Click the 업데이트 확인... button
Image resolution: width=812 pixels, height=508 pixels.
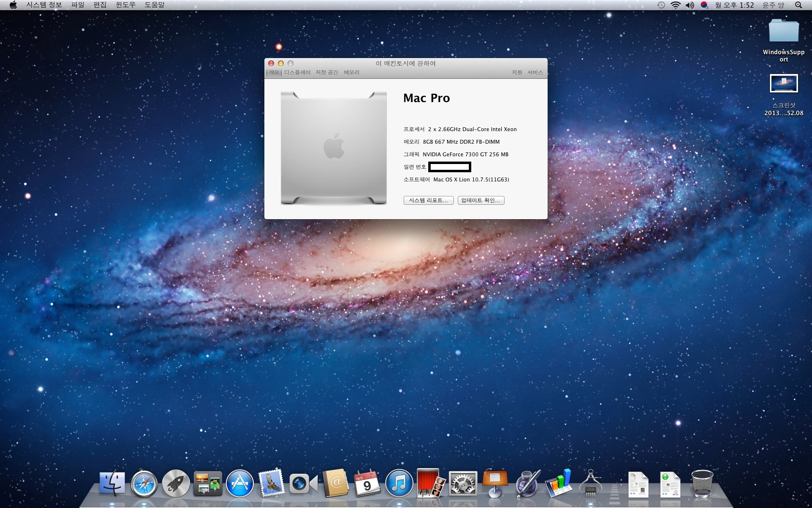coord(481,200)
